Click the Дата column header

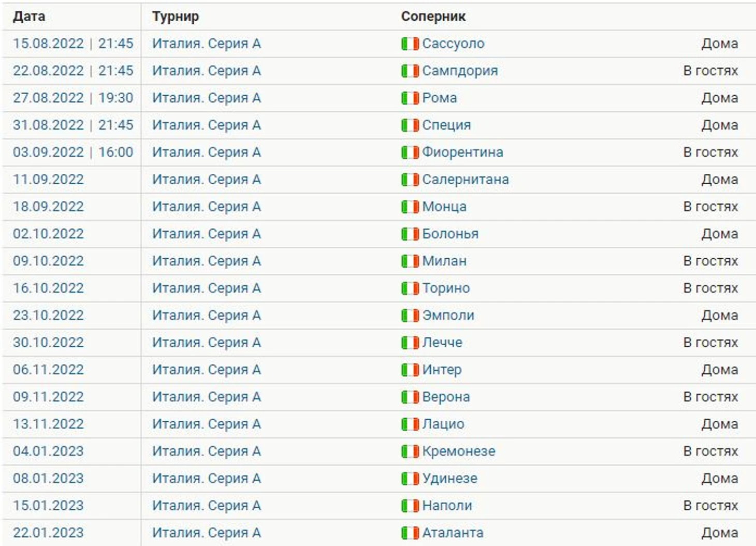(29, 17)
